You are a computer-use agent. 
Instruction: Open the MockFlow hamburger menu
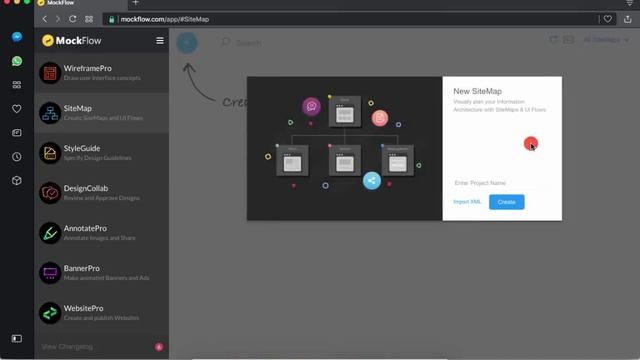[x=160, y=40]
